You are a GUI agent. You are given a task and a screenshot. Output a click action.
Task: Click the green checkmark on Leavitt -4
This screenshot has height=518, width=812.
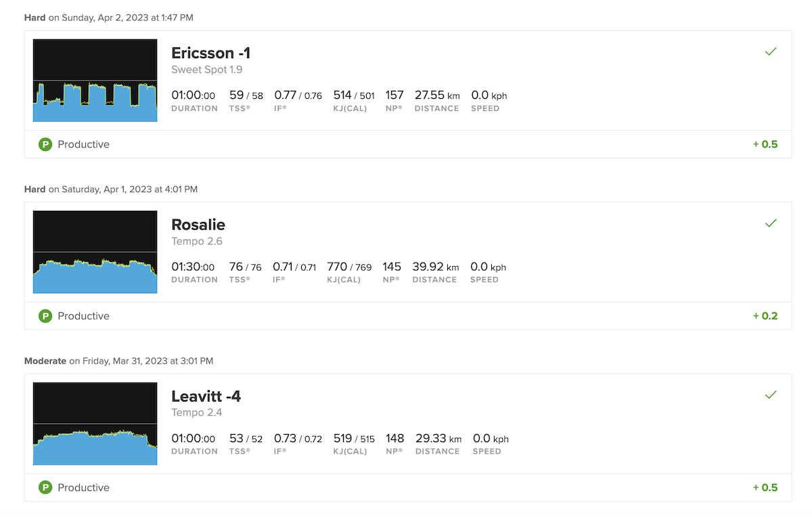pos(770,395)
